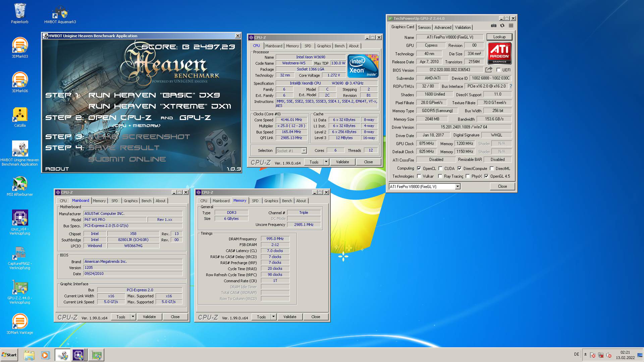Switch to the Sensors tab in GPU-Z
Viewport: 644px width, 362px height.
[x=424, y=27]
